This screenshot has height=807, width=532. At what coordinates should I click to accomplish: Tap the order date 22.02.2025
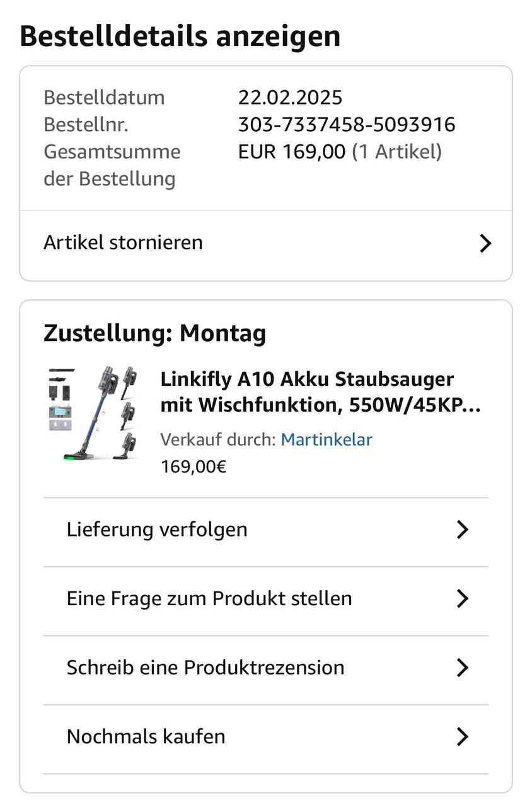[x=291, y=98]
